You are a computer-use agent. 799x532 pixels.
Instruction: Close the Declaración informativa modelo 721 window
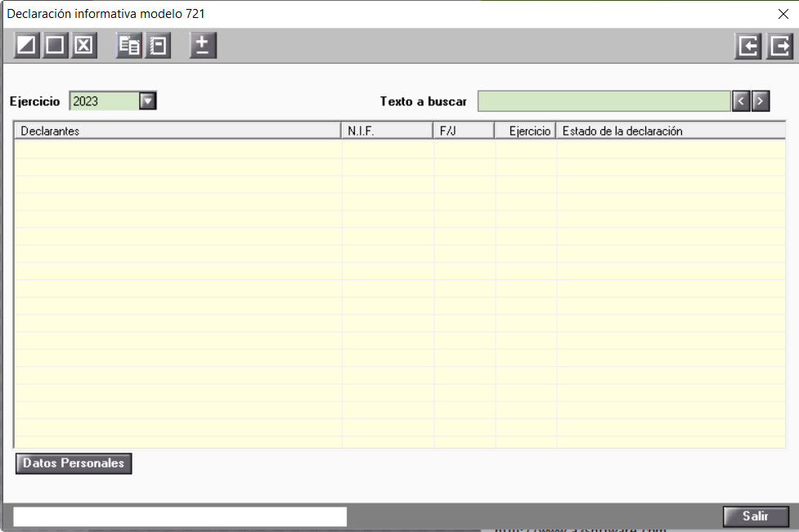[783, 14]
